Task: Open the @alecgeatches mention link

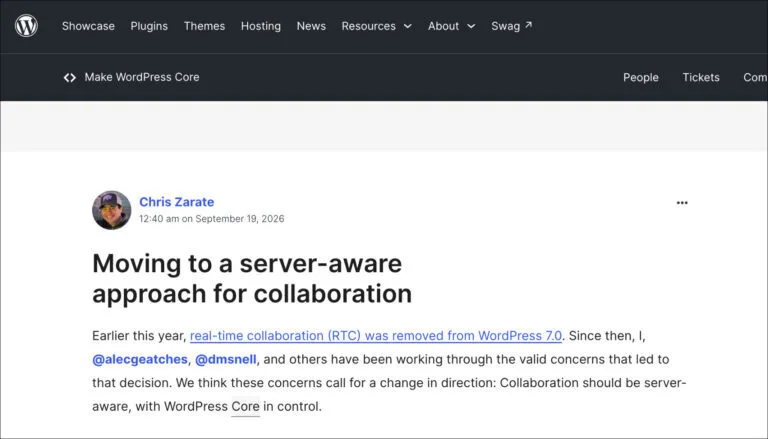Action: point(140,360)
